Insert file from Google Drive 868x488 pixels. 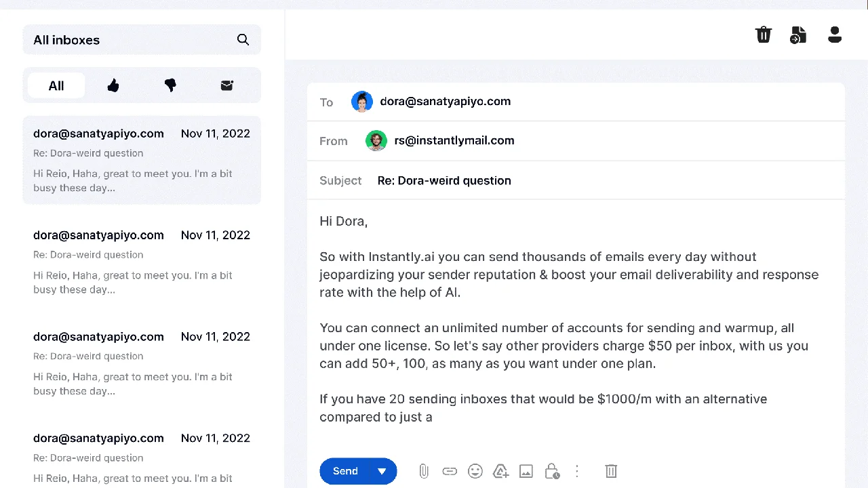(500, 471)
